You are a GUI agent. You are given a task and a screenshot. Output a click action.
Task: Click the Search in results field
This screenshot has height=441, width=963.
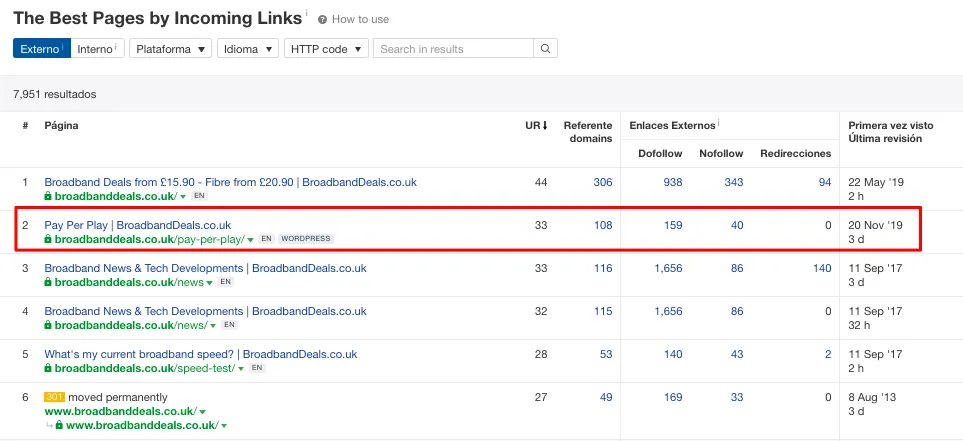click(453, 49)
